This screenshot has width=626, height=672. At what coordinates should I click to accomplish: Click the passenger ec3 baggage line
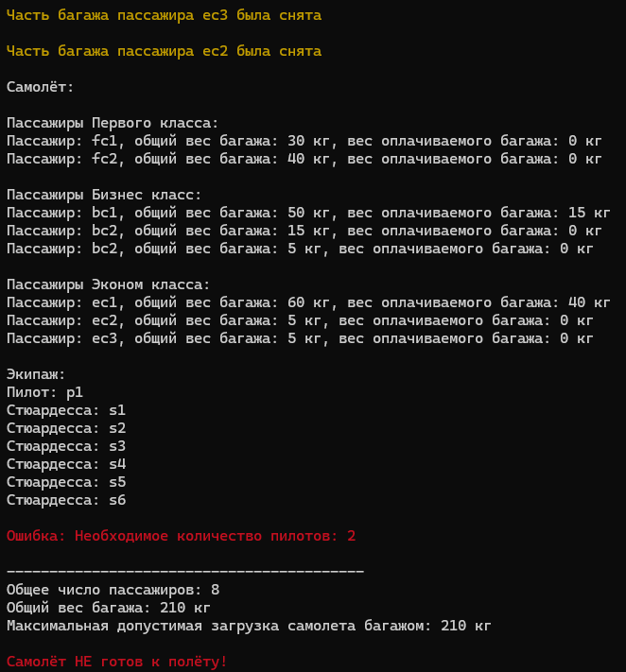[300, 338]
